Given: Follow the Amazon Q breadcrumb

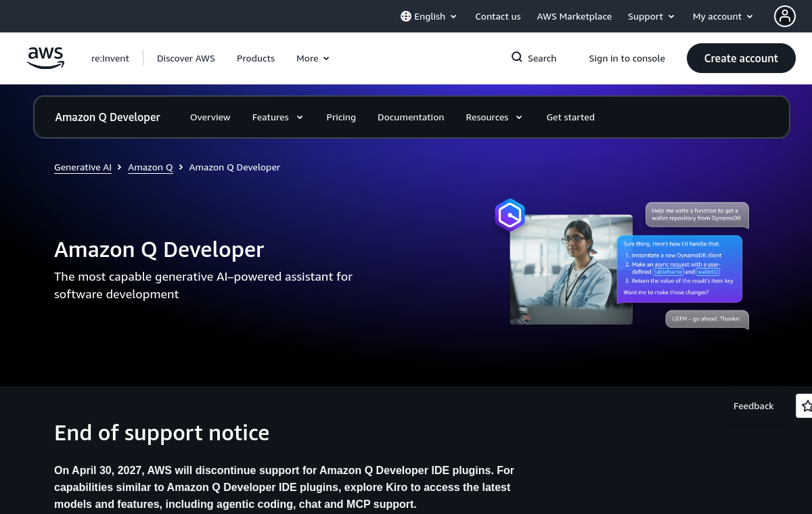Looking at the screenshot, I should click(150, 167).
